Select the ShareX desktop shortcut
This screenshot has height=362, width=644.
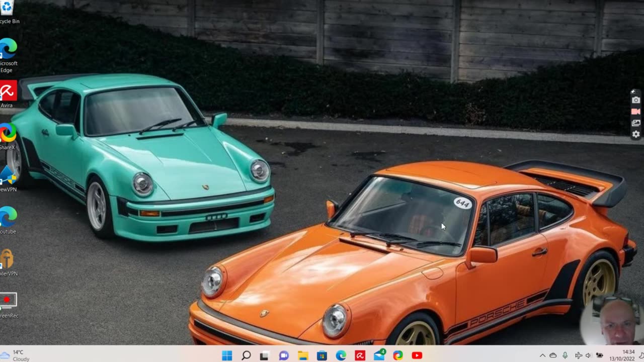tap(8, 137)
